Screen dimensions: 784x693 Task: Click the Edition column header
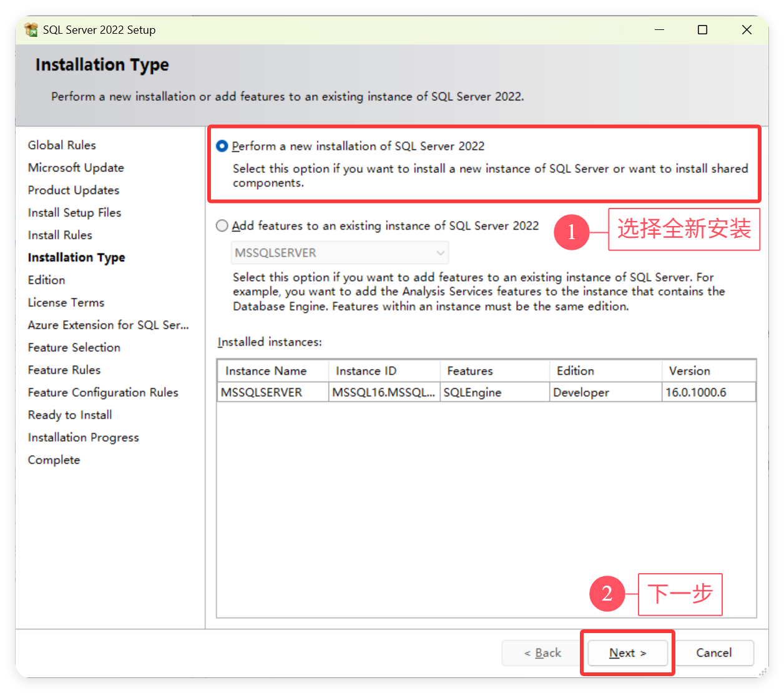(605, 371)
